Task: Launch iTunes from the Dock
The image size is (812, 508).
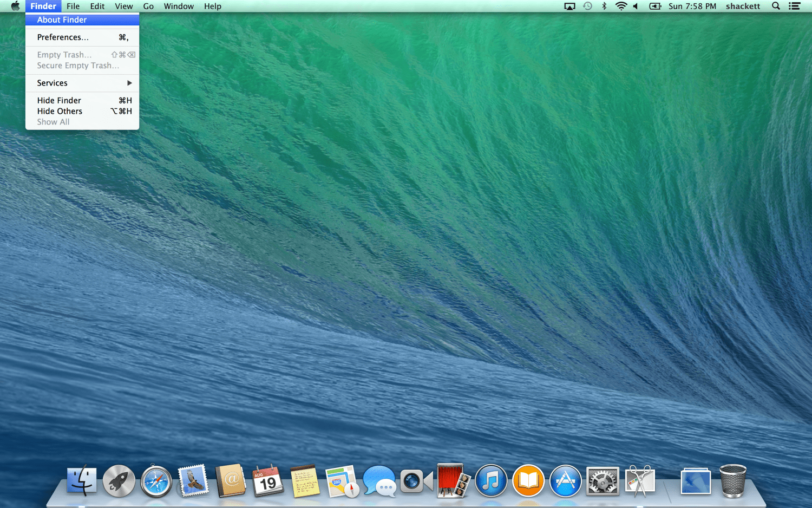Action: pyautogui.click(x=491, y=481)
